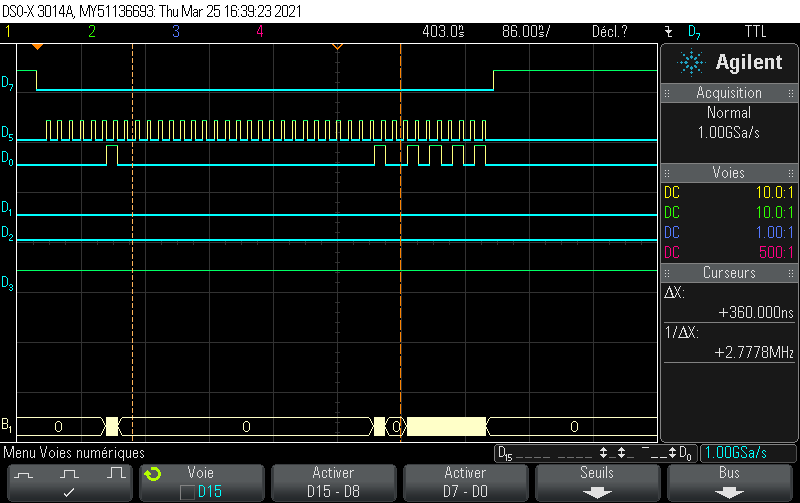Click the green rotate arrow on the Voie softkey
Viewport: 800px width, 503px height.
[153, 474]
